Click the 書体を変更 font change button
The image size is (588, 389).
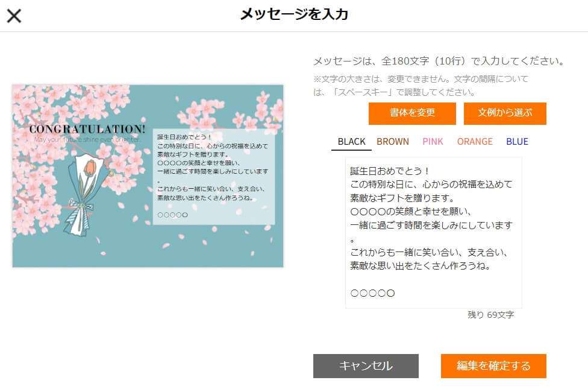(412, 113)
